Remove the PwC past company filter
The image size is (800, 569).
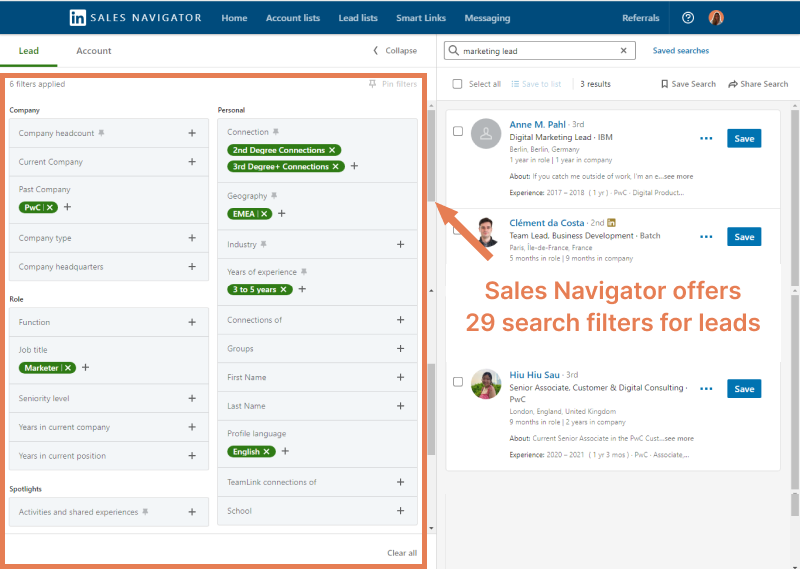coord(50,207)
